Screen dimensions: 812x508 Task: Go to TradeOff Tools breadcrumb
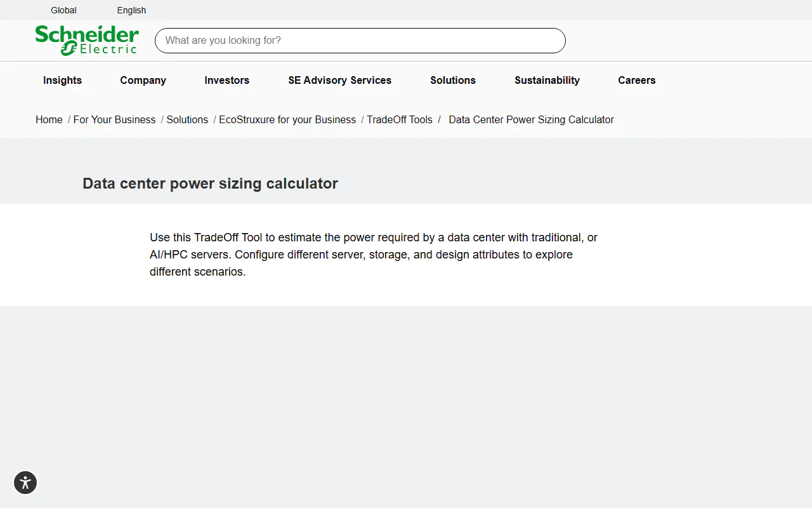pyautogui.click(x=400, y=119)
